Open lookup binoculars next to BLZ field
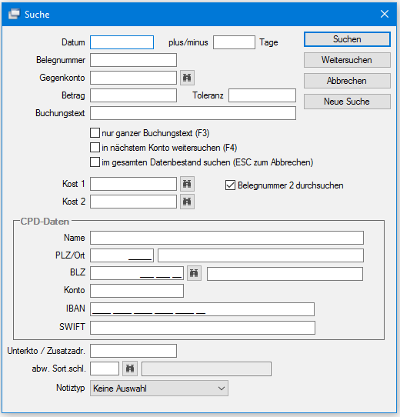 point(194,273)
